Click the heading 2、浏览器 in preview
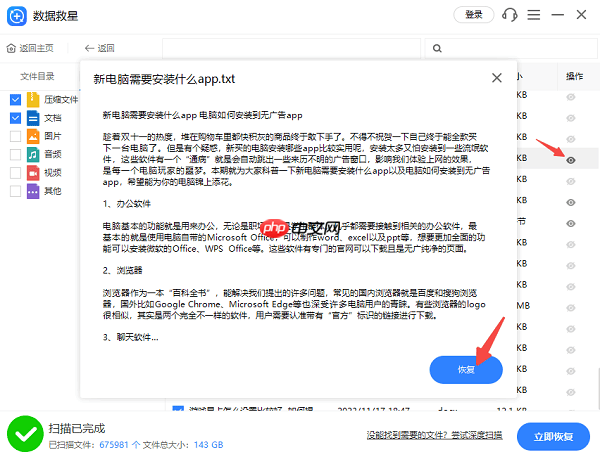This screenshot has width=600, height=457. pos(122,271)
